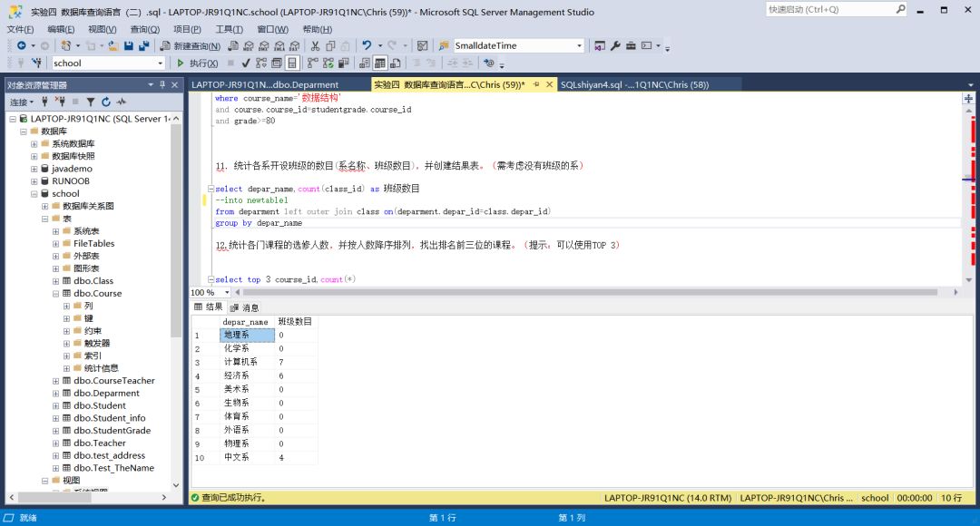Viewport: 980px width, 526px height.
Task: Open the 100 % zoom dropdown
Action: tap(227, 292)
